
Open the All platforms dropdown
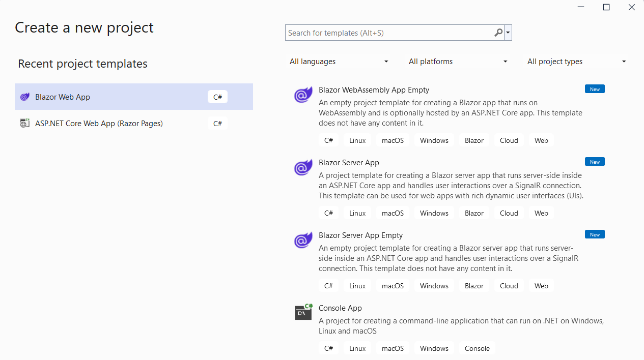(x=457, y=61)
